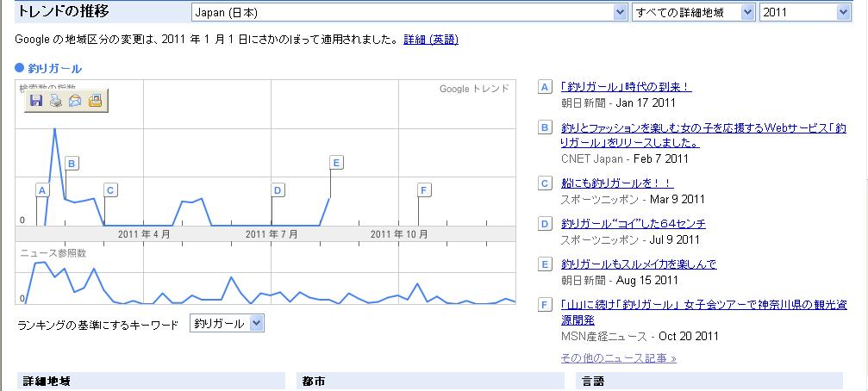
Task: Click the Google トレンド chart label
Action: point(474,89)
